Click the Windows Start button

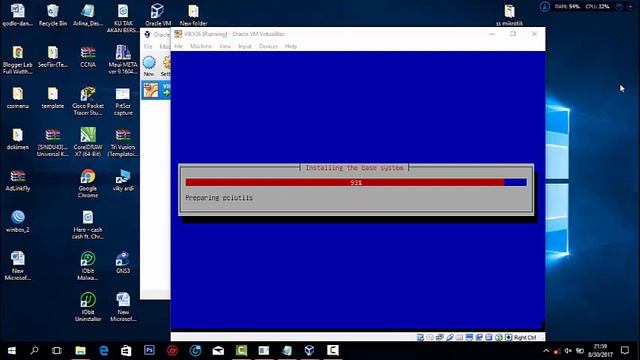pos(11,351)
